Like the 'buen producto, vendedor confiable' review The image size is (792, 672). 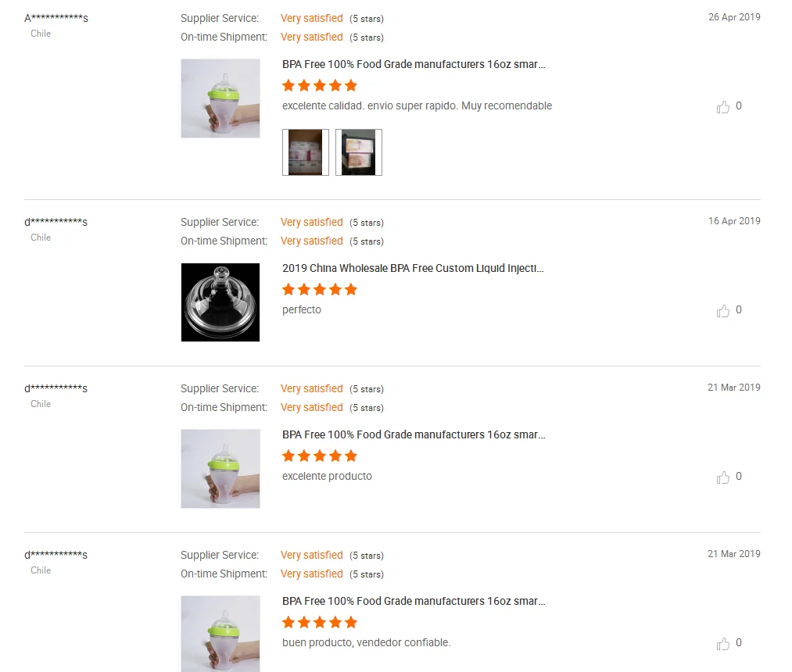point(722,643)
